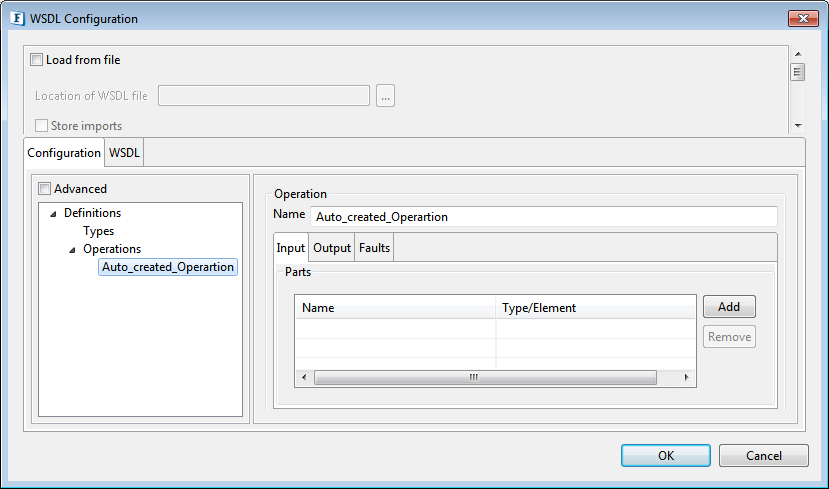Collapse the Operations tree node
The width and height of the screenshot is (829, 489).
72,250
